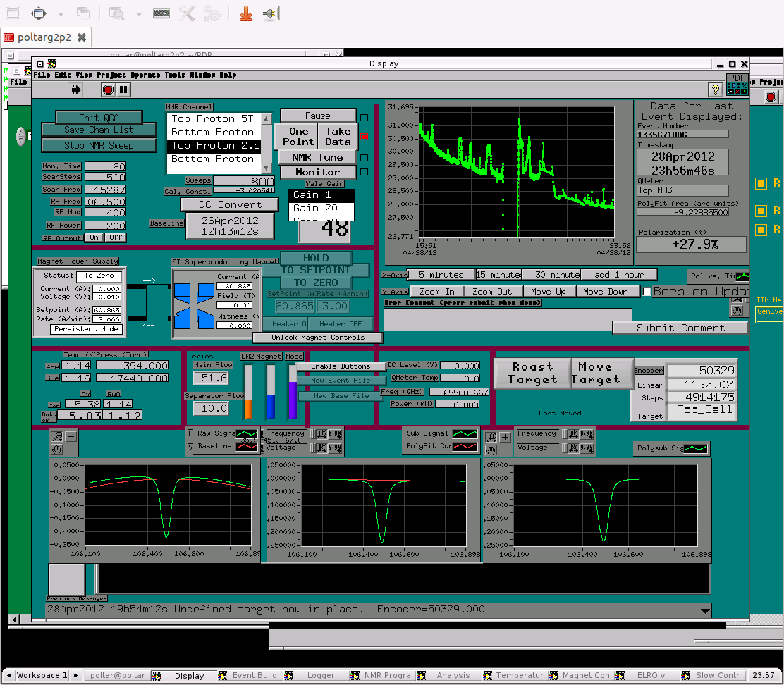Image resolution: width=784 pixels, height=685 pixels.
Task: Click the Roast Target button
Action: [x=532, y=374]
